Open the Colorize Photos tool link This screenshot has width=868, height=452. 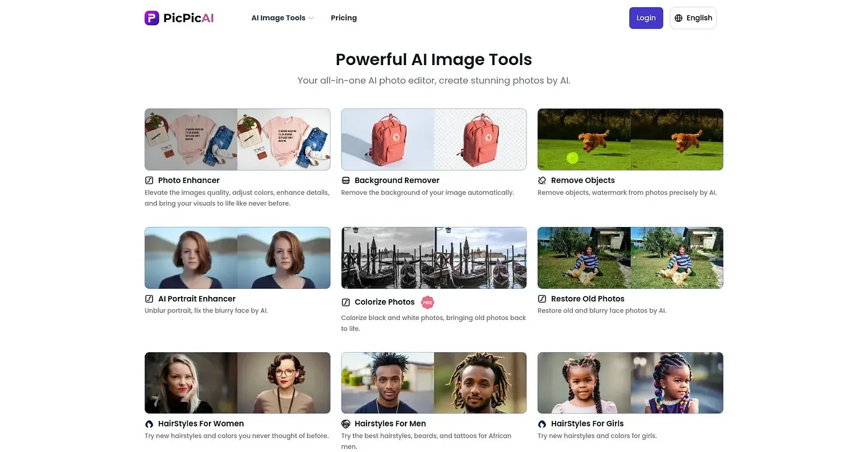coord(384,302)
